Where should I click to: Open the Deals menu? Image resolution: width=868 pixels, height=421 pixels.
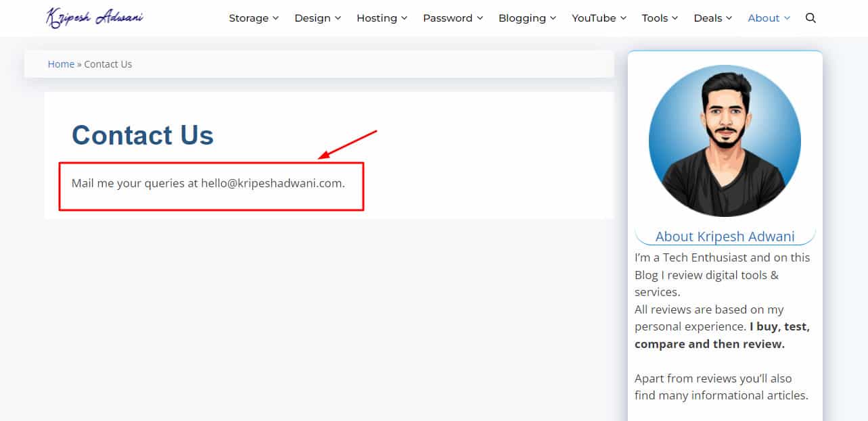(713, 18)
